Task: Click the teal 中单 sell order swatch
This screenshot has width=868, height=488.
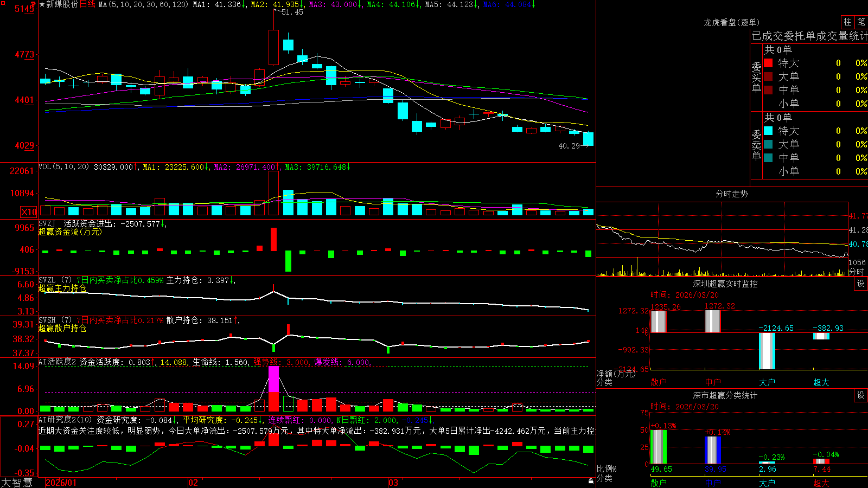Action: (x=768, y=158)
